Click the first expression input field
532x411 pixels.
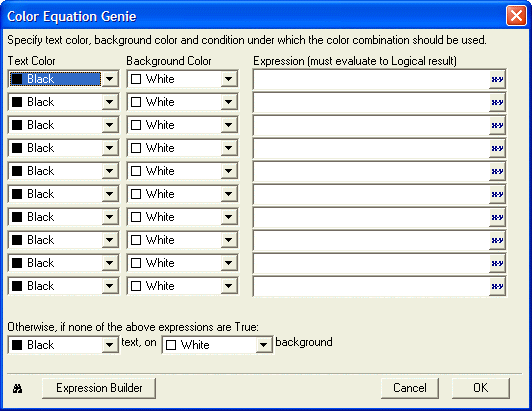click(x=372, y=79)
